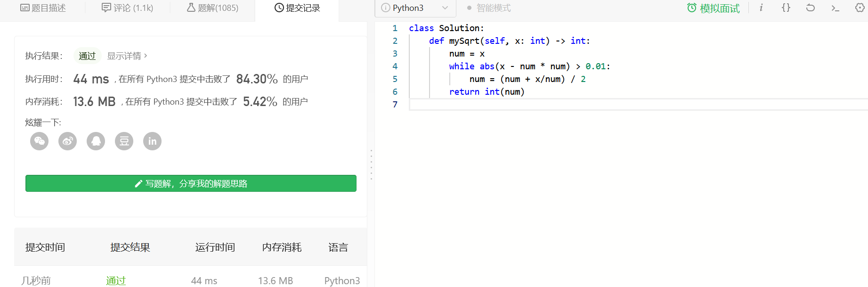868x287 pixels.
Task: Click the 84.30% runtime percentile
Action: point(257,79)
